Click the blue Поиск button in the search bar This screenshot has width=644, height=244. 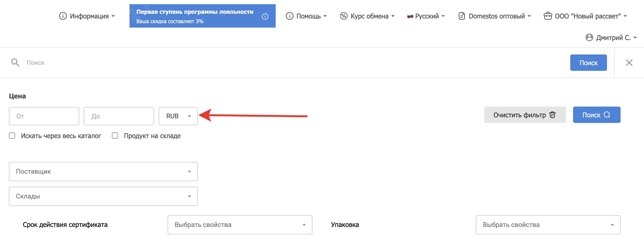[588, 63]
